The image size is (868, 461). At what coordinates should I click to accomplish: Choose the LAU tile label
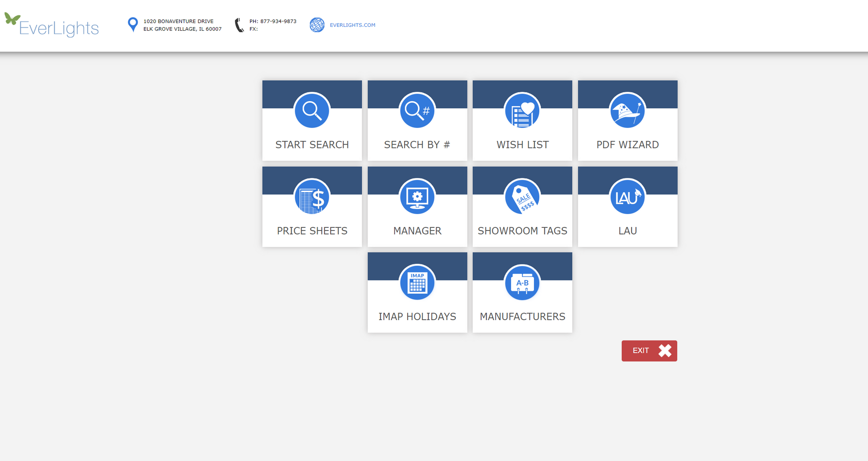coord(628,231)
